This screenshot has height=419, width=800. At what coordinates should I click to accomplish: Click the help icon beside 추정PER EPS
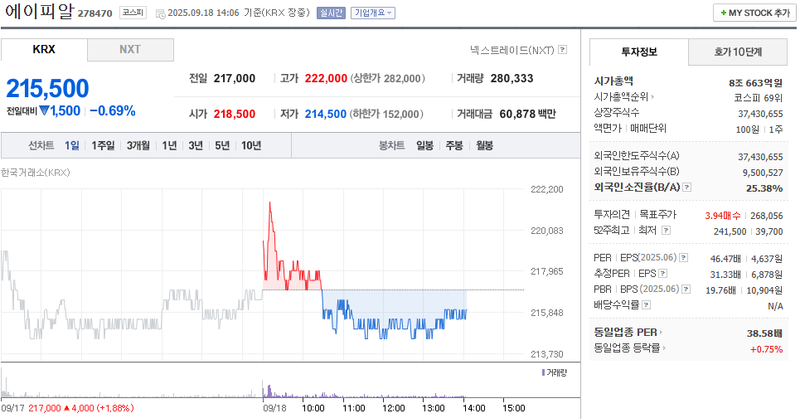pos(663,274)
